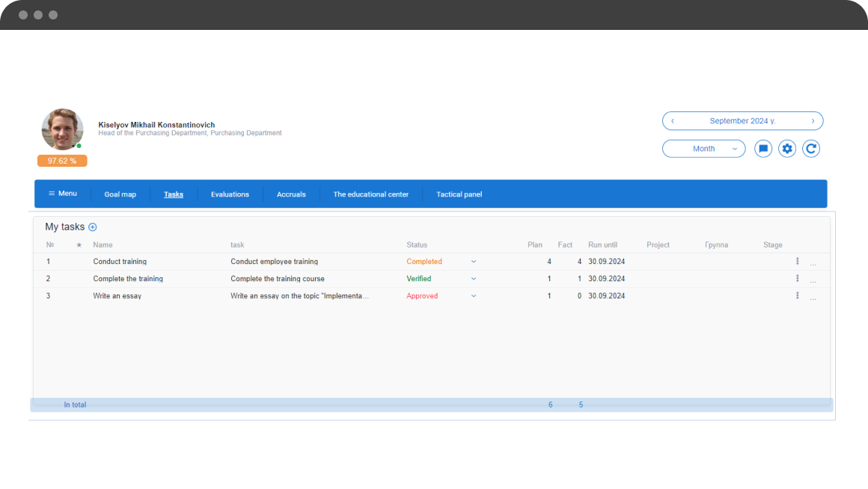Click Mikhail Kiselyov's profile photo
Image resolution: width=868 pixels, height=489 pixels.
[x=63, y=129]
